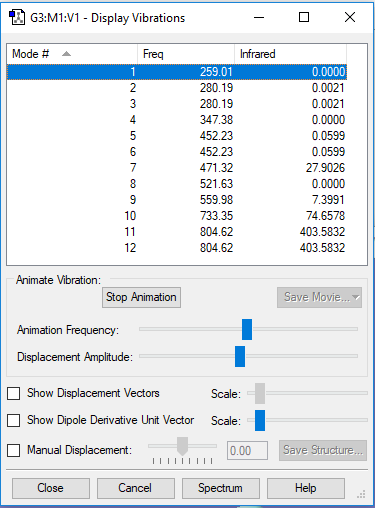Choose mode 12 row at 804.62
This screenshot has width=375, height=508.
click(177, 248)
